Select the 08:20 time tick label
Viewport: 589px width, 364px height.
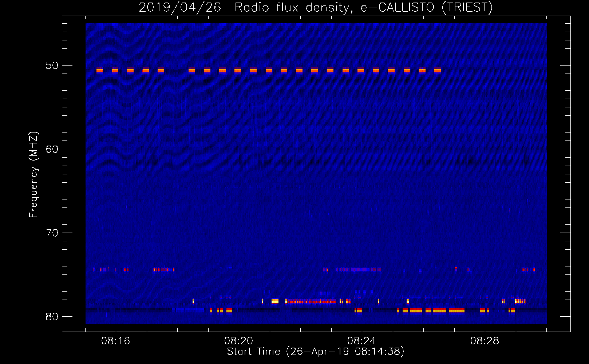(x=239, y=341)
